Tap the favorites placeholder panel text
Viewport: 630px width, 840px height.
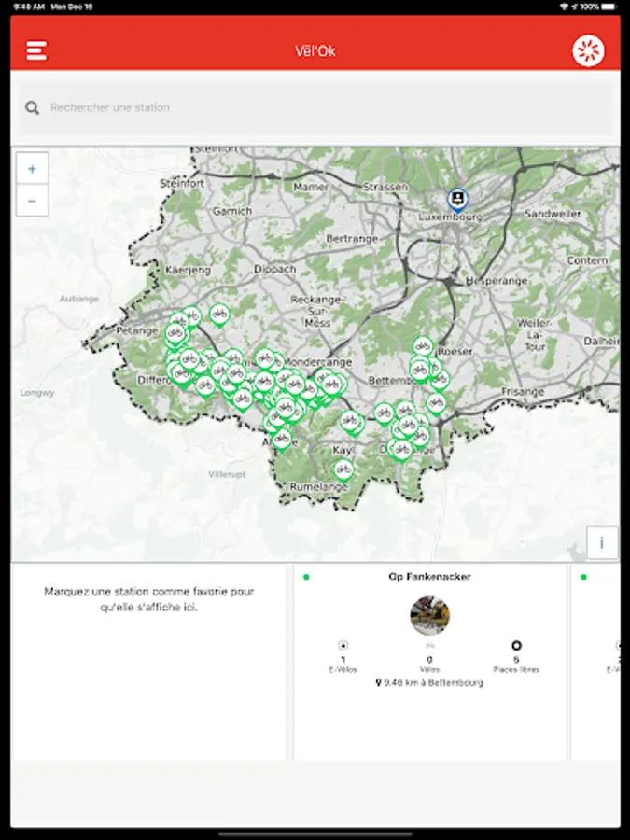149,599
